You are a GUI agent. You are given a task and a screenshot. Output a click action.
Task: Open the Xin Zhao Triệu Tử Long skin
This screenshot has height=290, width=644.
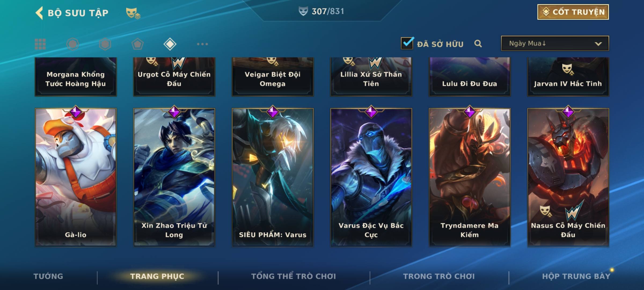point(174,177)
